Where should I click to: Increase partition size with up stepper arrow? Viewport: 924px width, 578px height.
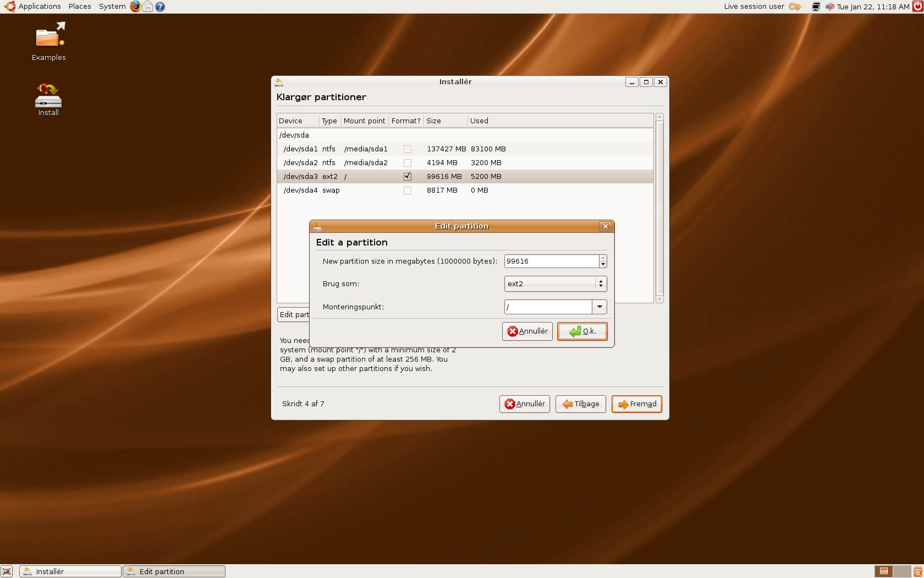coord(603,258)
